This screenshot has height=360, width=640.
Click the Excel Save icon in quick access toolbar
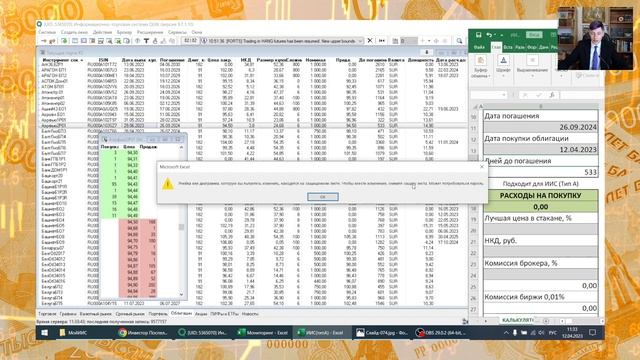pyautogui.click(x=478, y=35)
